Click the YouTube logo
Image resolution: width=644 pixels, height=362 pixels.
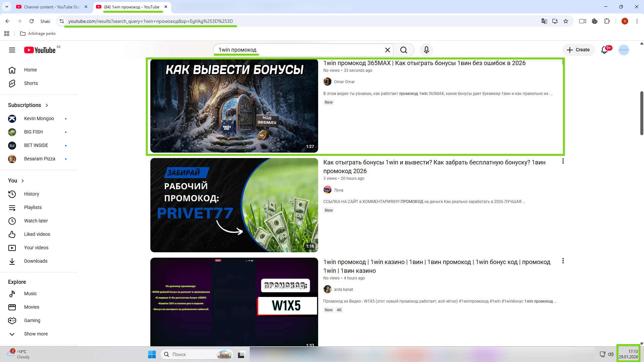[40, 50]
